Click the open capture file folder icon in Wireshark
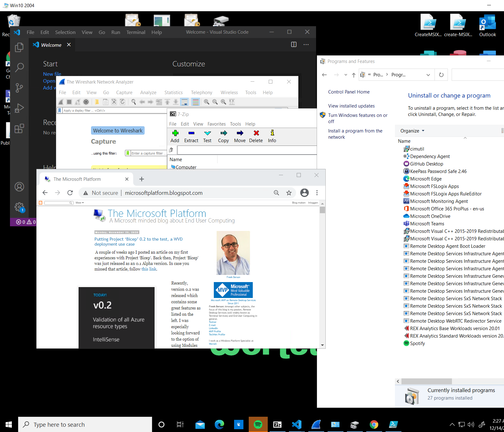Viewport: 504px width, 432px height. point(97,102)
